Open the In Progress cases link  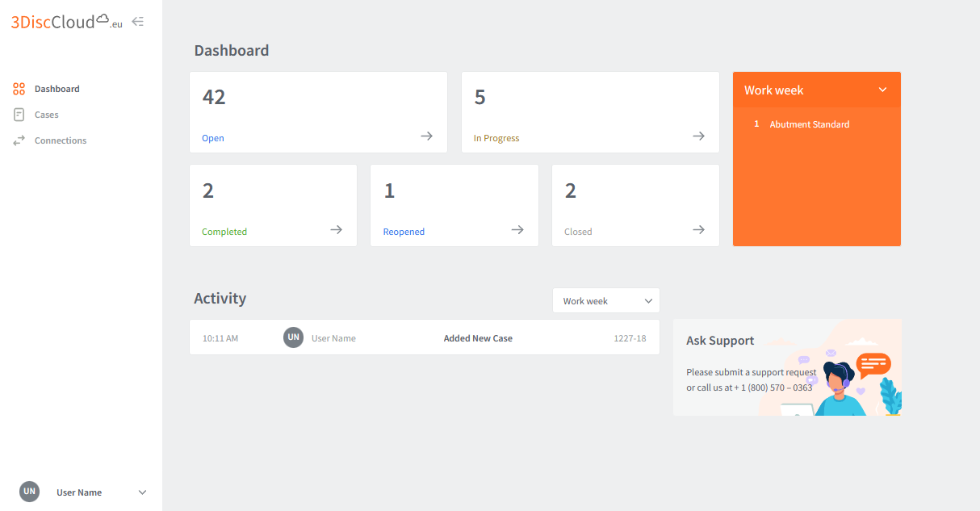tap(496, 138)
